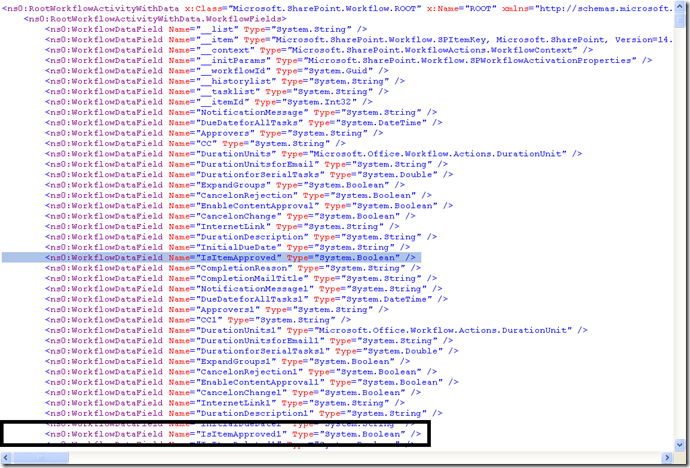Click the "__tasklist" field line
Screen dimensions: 690x468
click(x=217, y=92)
